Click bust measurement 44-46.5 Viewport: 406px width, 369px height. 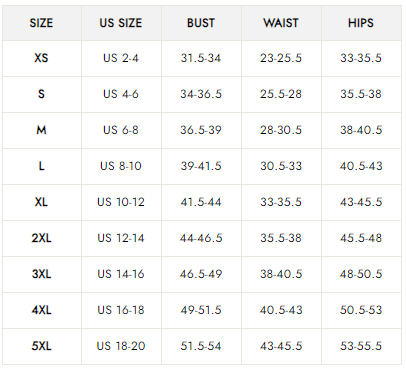click(201, 238)
